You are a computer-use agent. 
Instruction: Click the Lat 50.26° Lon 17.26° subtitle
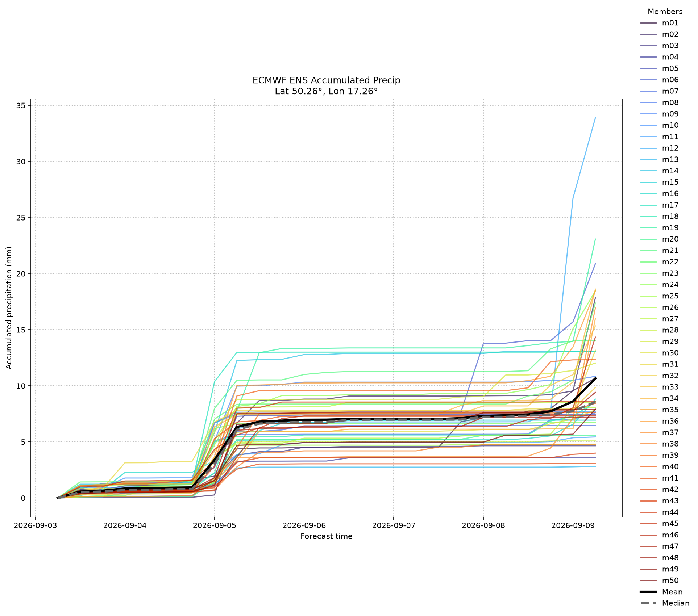click(326, 91)
